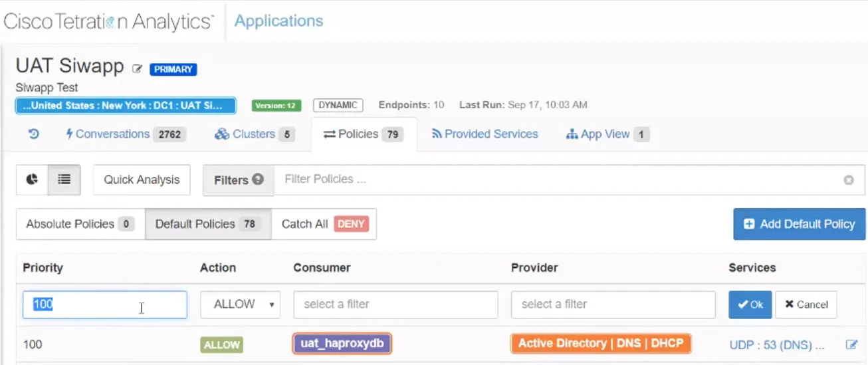Click the DYNAMIC badge
The width and height of the screenshot is (868, 365).
click(x=338, y=105)
